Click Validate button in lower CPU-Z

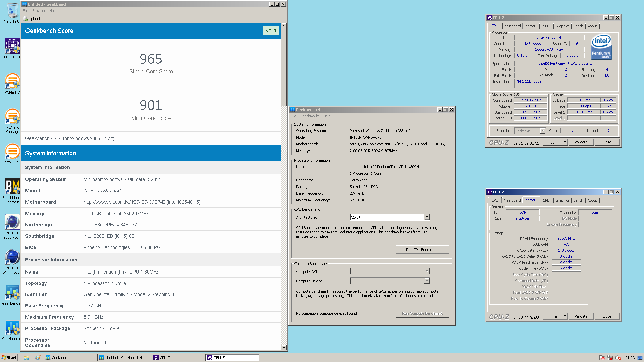[x=581, y=316]
